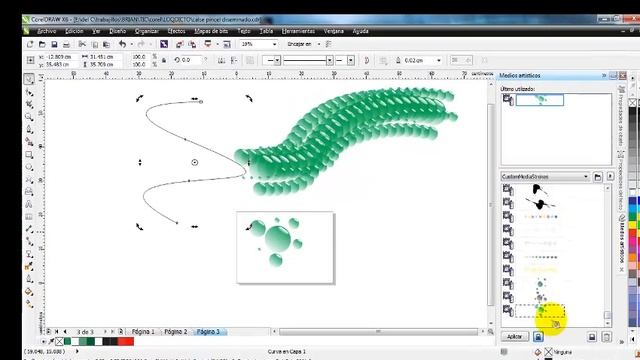640x360 pixels.
Task: Select the Ellipse tool in toolbox
Action: [29, 167]
